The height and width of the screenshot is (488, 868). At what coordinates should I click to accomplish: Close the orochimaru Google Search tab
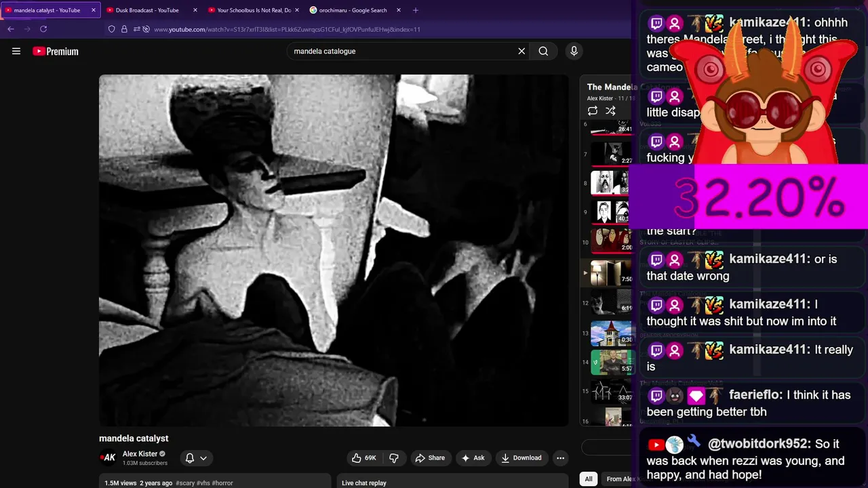pos(399,10)
